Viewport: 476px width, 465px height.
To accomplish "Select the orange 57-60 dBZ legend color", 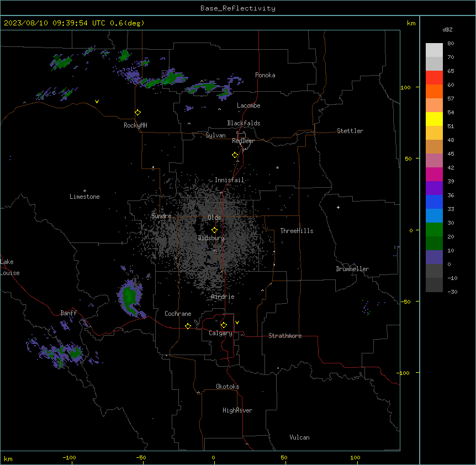I will click(x=434, y=91).
